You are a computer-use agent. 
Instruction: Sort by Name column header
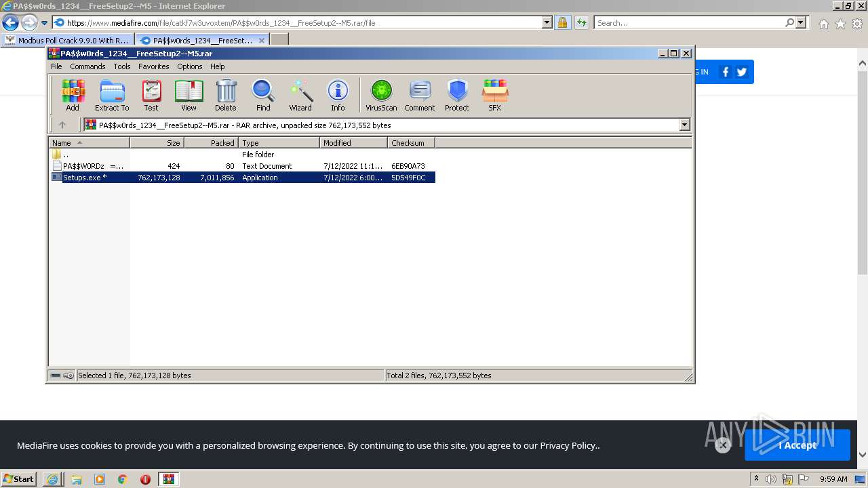[89, 143]
